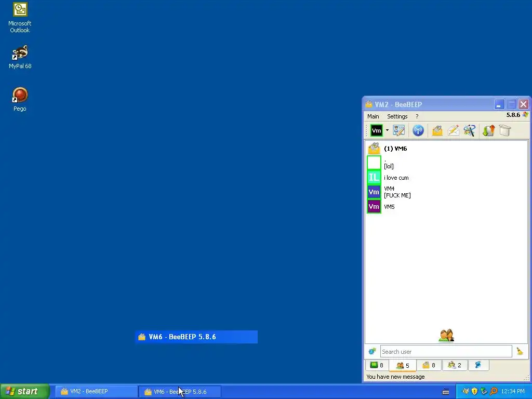Viewport: 532px width, 399px height.
Task: Open the edit profile card icon
Action: tap(399, 130)
